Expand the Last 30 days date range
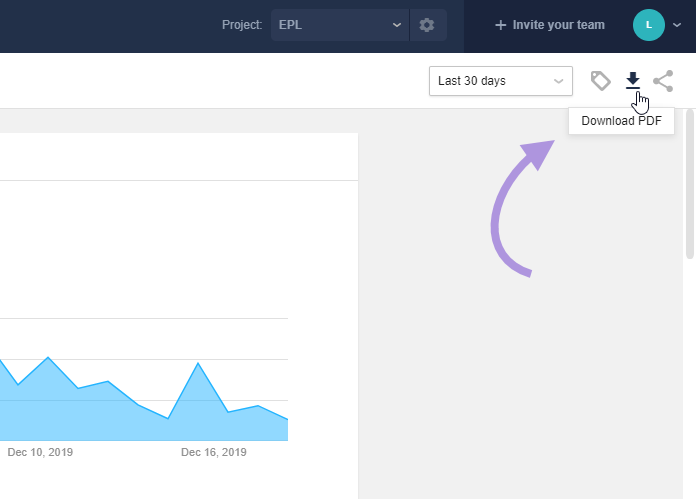The height and width of the screenshot is (499, 696). 501,81
